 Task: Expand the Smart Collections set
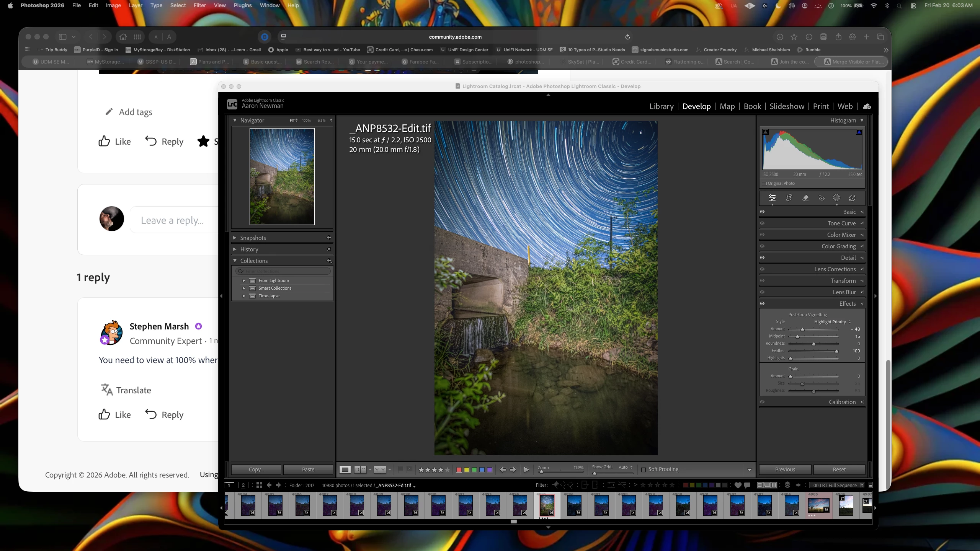244,288
